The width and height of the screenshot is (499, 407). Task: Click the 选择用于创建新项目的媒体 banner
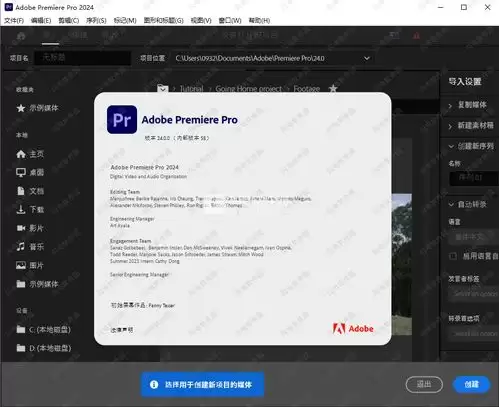pos(202,385)
